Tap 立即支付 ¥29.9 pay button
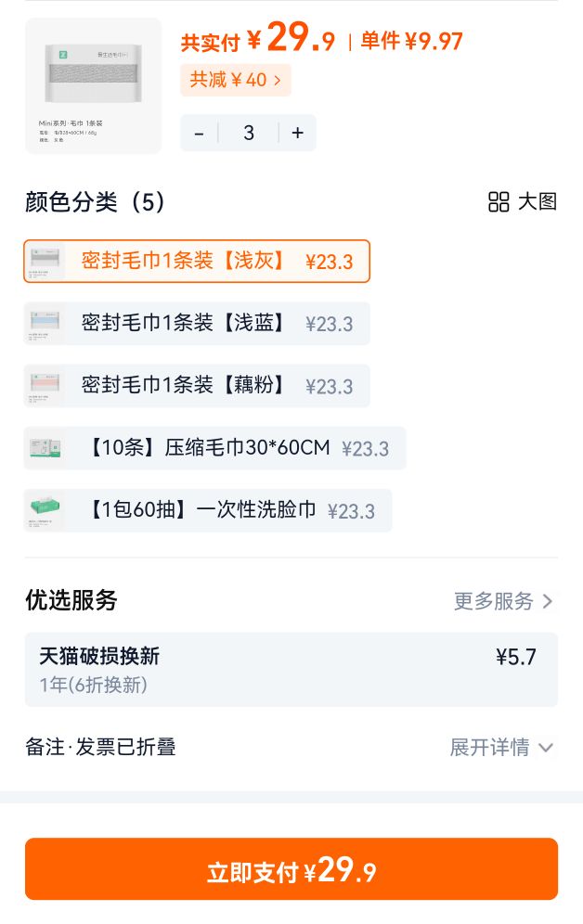Screen dimensions: 583x924 [x=291, y=869]
